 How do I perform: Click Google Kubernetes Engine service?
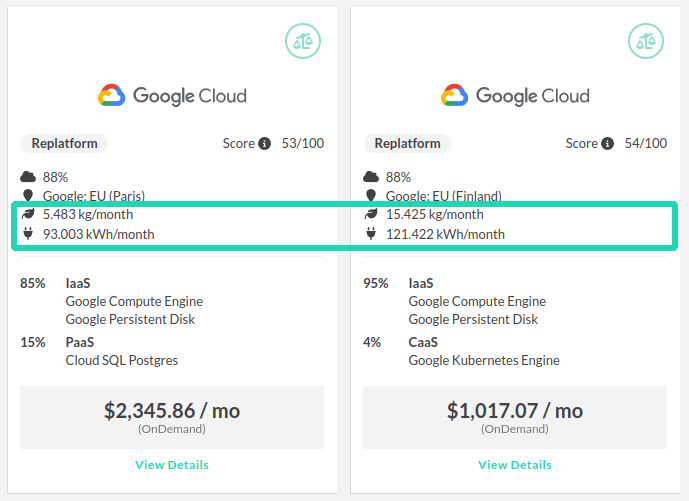click(x=484, y=361)
